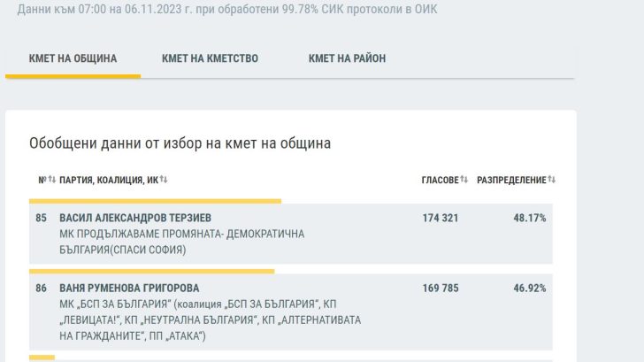Sort by the № column arrows icon
The image size is (644, 362).
(x=51, y=181)
